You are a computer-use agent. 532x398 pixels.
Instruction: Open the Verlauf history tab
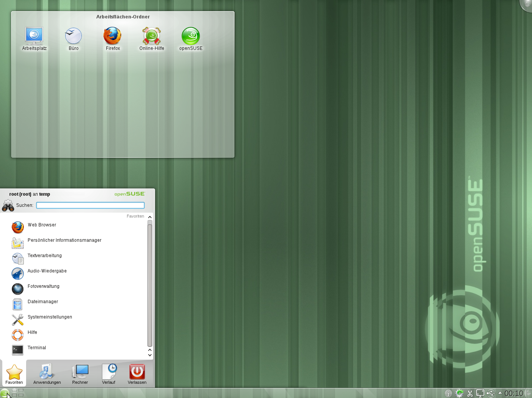pyautogui.click(x=109, y=374)
